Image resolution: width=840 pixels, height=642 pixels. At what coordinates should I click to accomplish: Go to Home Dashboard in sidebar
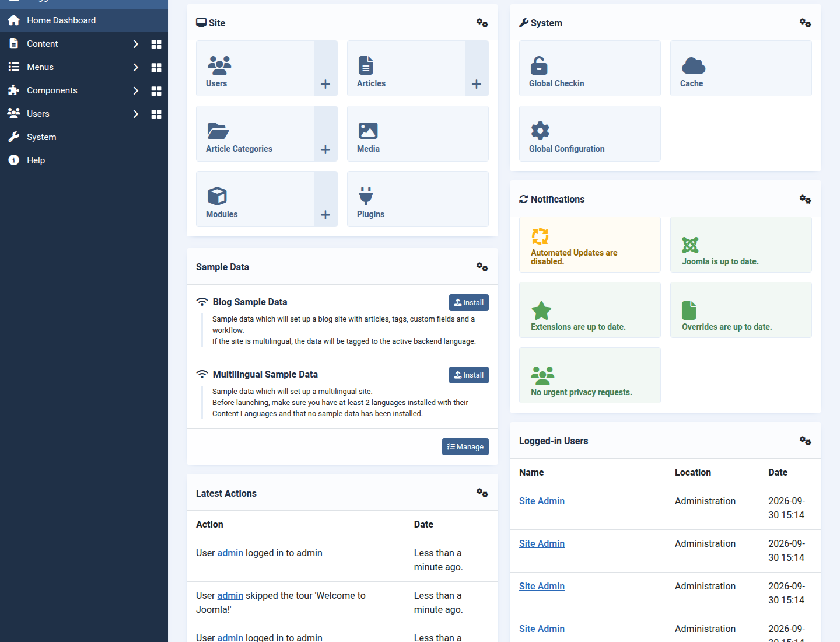84,20
